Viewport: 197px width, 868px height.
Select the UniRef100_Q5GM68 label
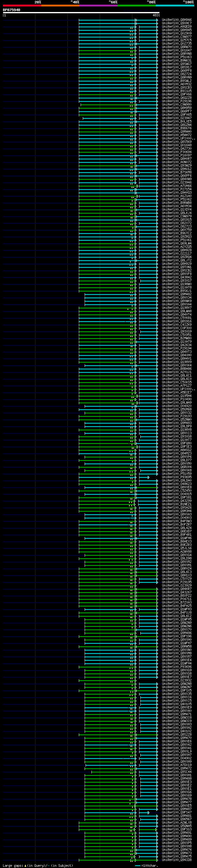point(177,410)
